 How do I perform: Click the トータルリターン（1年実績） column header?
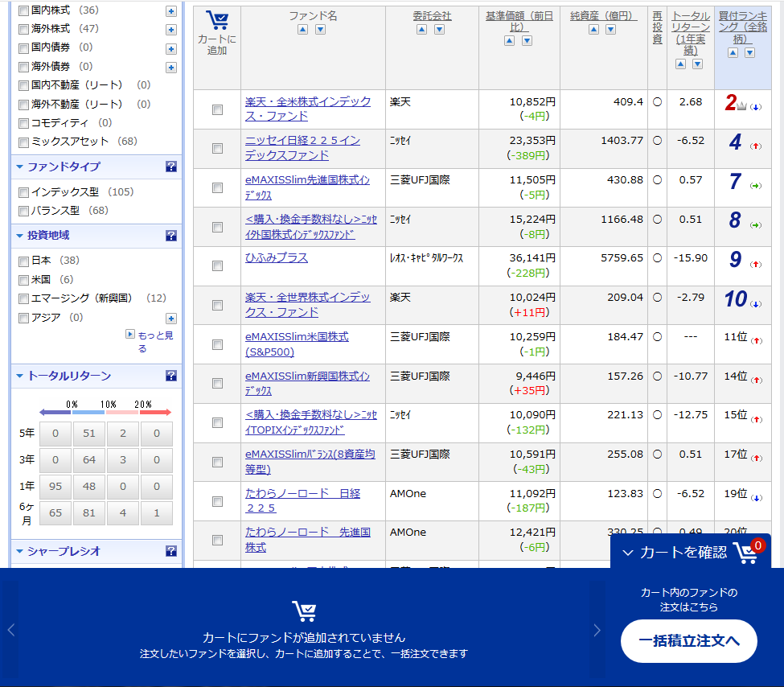click(691, 33)
